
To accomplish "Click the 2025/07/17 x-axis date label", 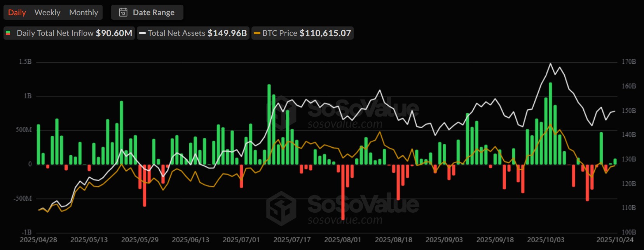I will tap(292, 240).
